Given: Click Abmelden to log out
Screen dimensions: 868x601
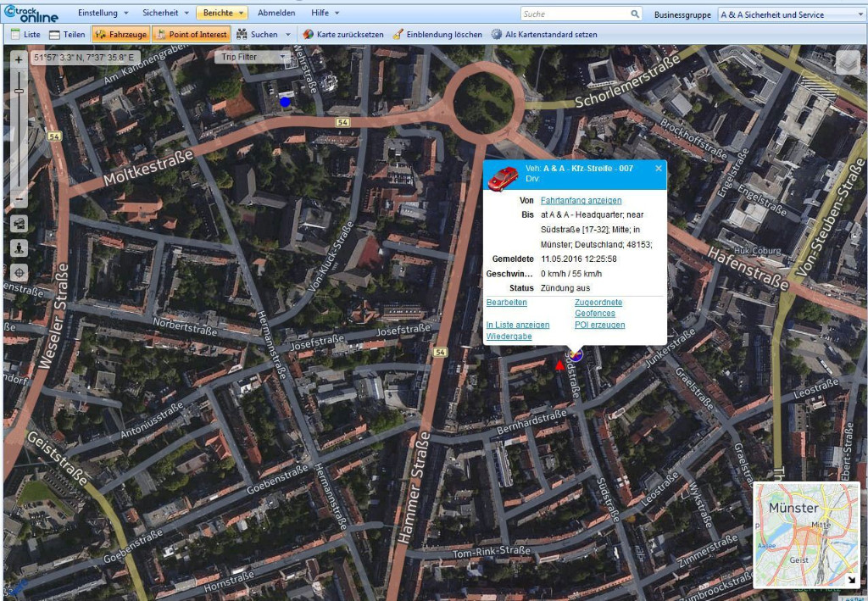Looking at the screenshot, I should 276,13.
